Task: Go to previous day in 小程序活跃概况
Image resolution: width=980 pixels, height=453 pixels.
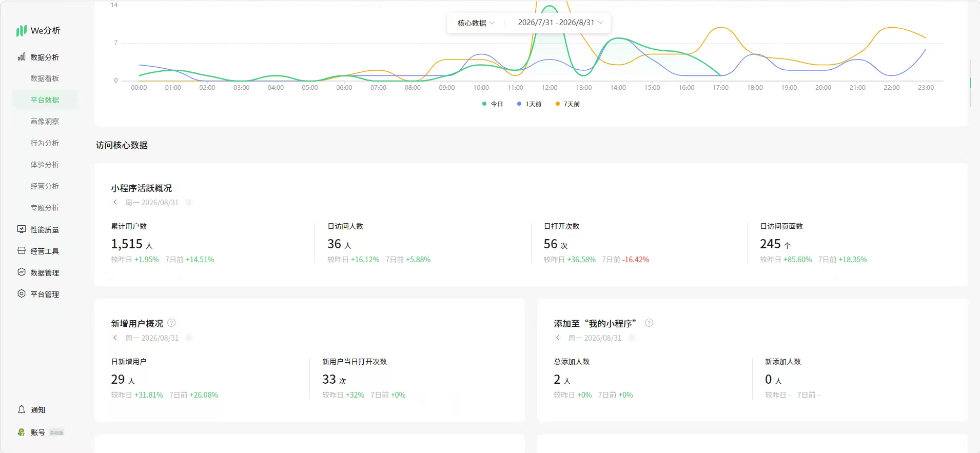Action: pyautogui.click(x=115, y=202)
